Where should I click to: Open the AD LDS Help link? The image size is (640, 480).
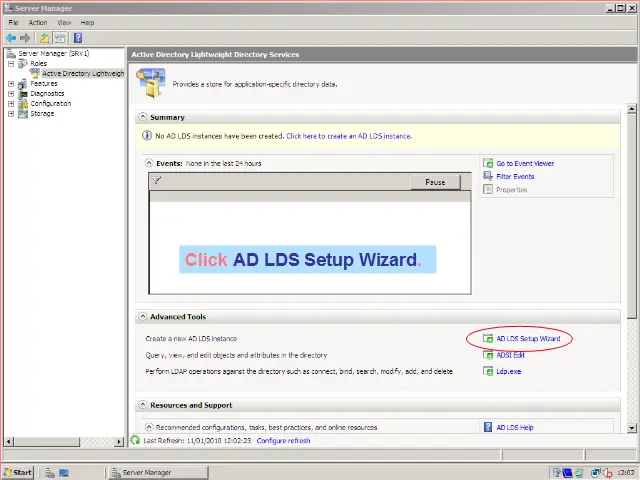click(515, 427)
